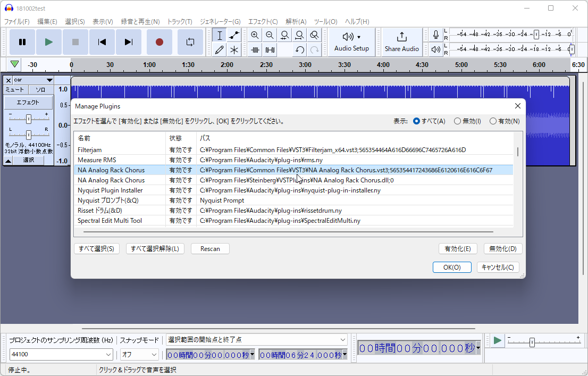This screenshot has height=376, width=588.
Task: Select the Multi-tool
Action: point(234,49)
